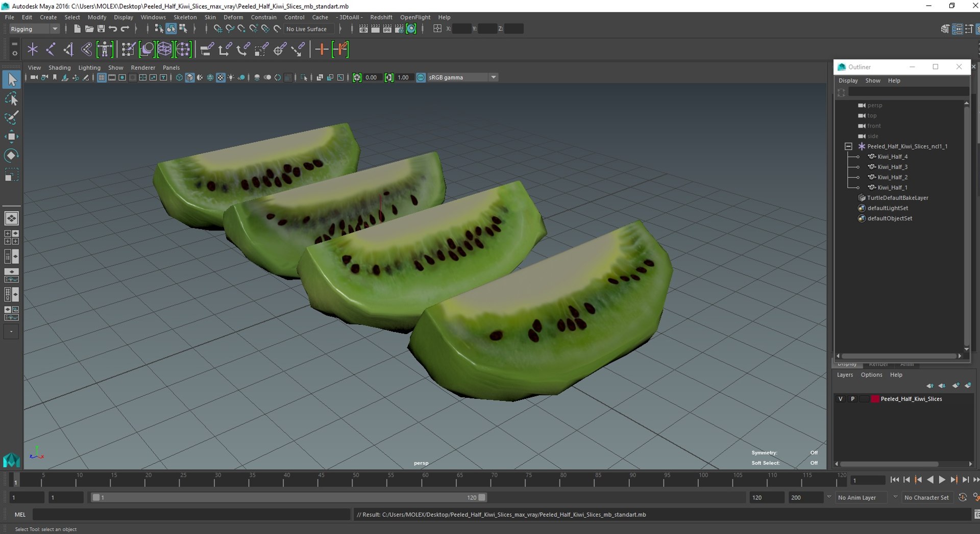Click the Undo arrow icon
980x534 pixels.
coord(113,29)
